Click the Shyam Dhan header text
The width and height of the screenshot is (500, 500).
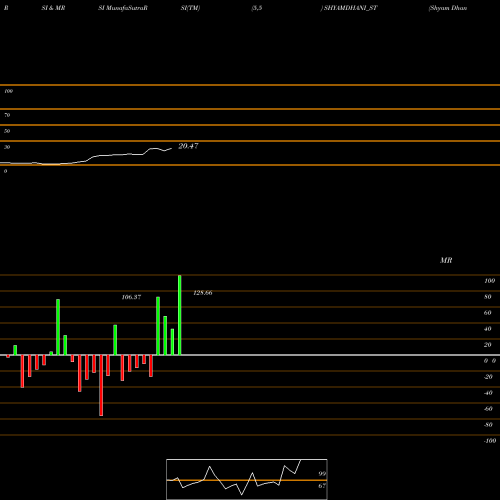448,8
